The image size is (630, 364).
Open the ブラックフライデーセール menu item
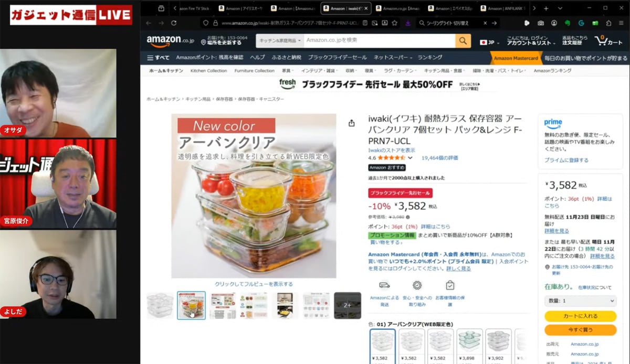coord(338,58)
